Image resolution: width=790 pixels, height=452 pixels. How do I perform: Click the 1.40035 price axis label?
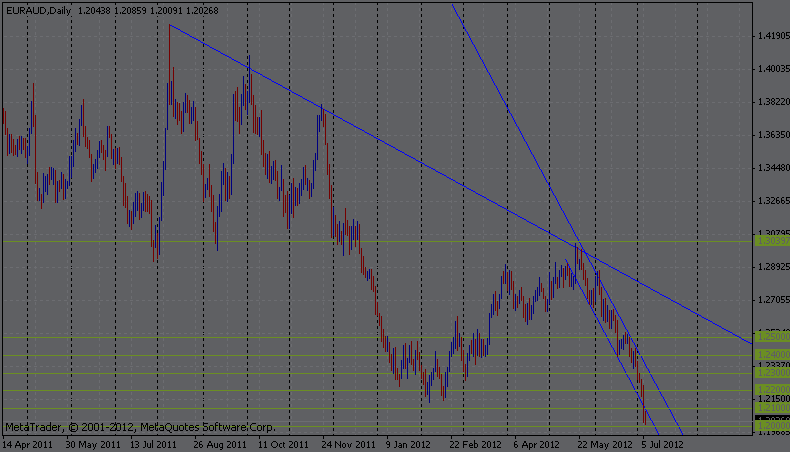tap(769, 69)
